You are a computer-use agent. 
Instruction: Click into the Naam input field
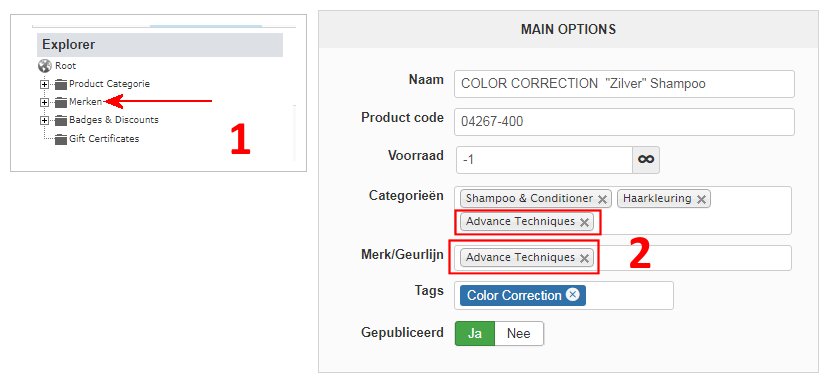[x=624, y=84]
